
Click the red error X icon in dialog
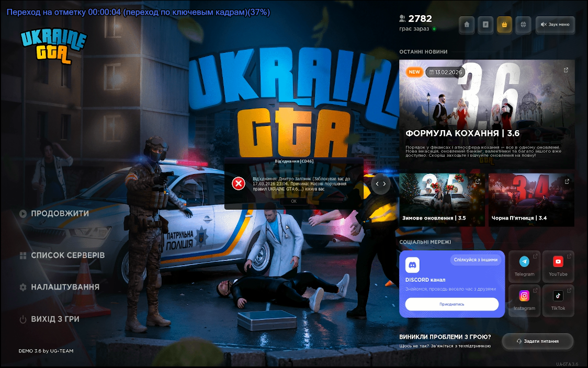coord(239,183)
